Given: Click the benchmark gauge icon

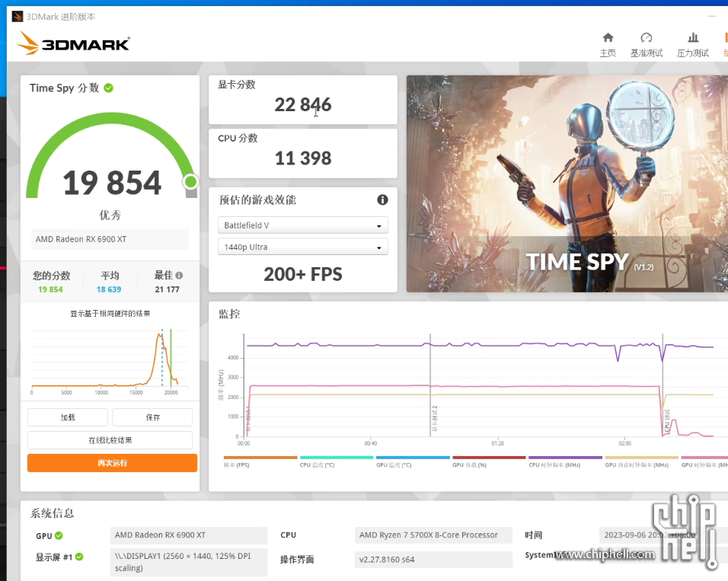Looking at the screenshot, I should (647, 37).
